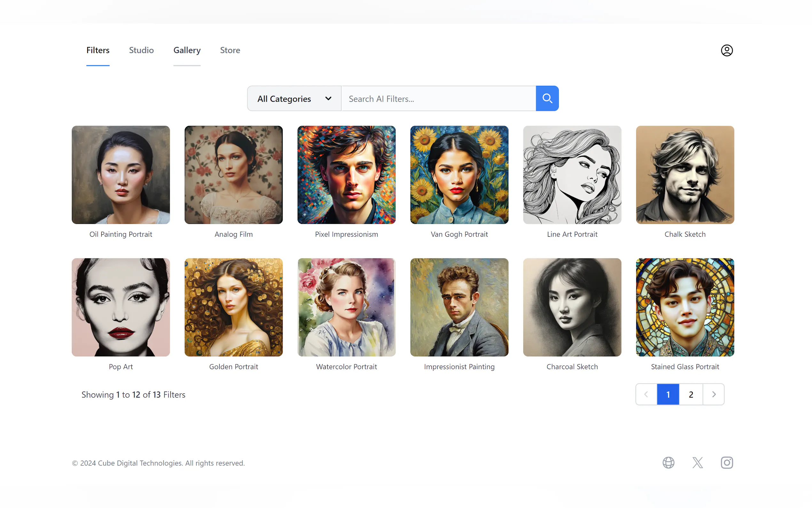Click the Watercolor Portrait label

click(x=346, y=367)
